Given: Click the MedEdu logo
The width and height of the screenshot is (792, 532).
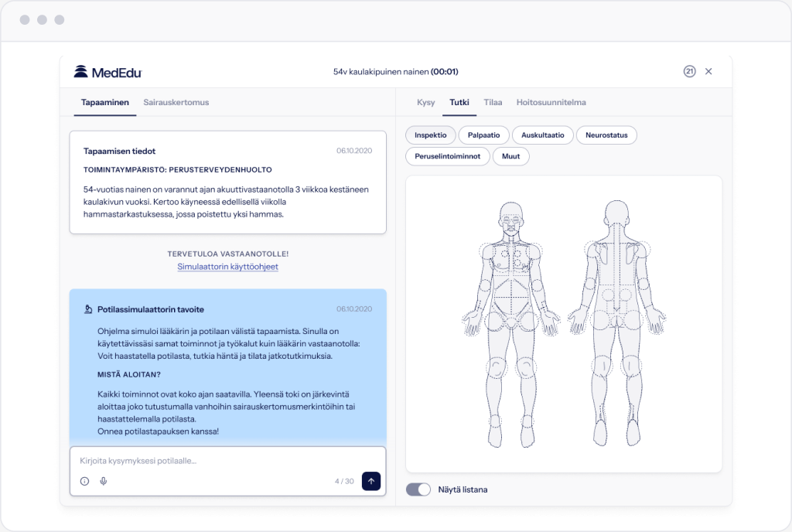Looking at the screenshot, I should click(x=108, y=72).
